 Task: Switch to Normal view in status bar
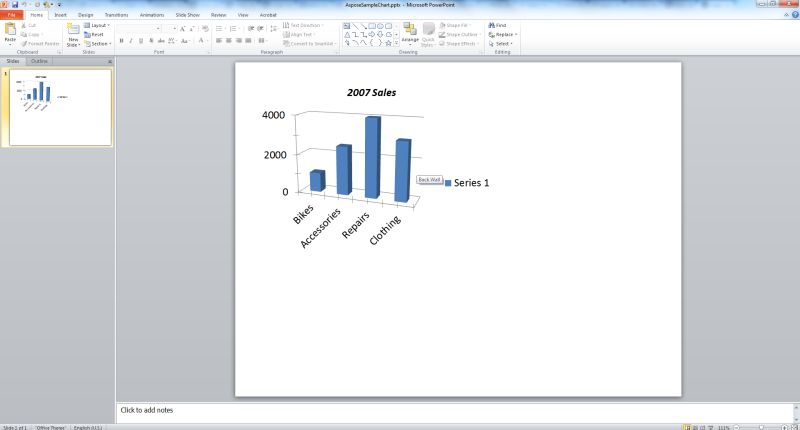687,427
